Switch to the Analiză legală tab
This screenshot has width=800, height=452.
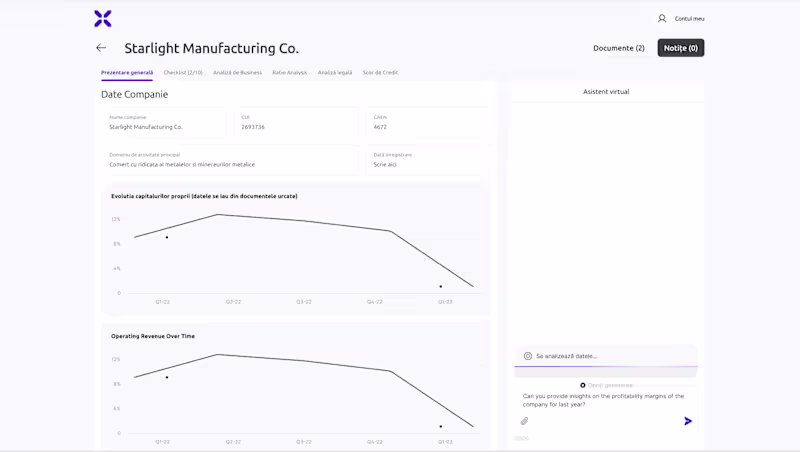335,73
